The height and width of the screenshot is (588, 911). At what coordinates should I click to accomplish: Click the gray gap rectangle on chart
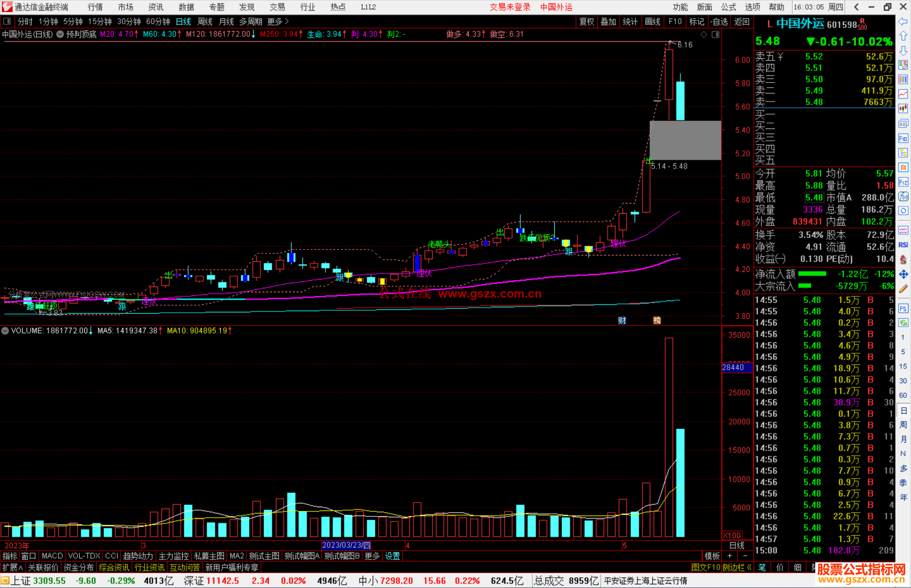click(x=685, y=140)
